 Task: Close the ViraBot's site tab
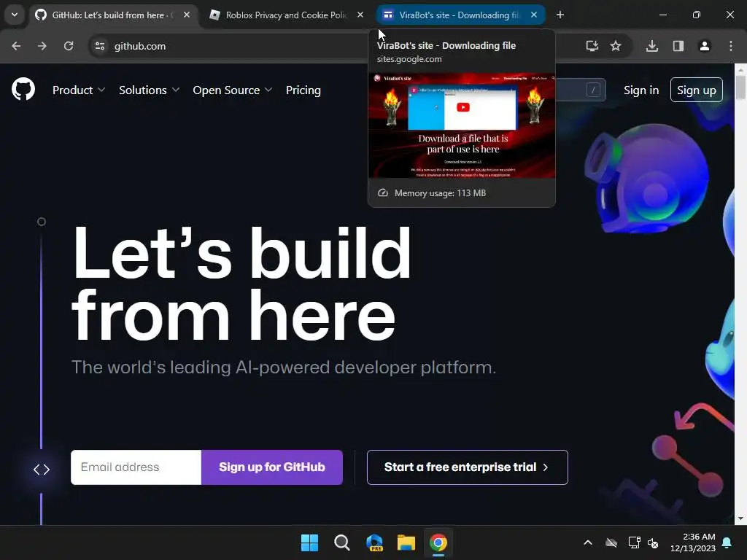534,15
